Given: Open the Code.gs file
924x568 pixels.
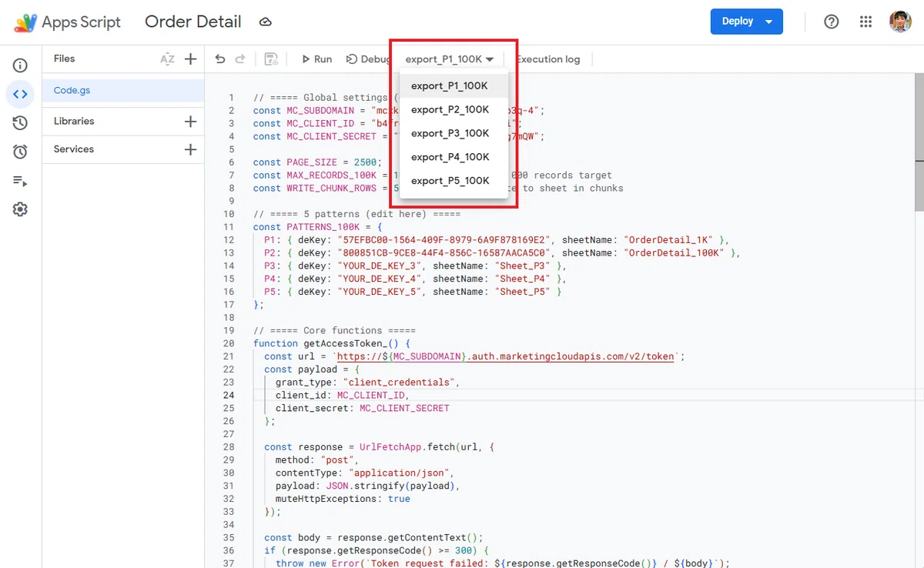Looking at the screenshot, I should pyautogui.click(x=123, y=91).
